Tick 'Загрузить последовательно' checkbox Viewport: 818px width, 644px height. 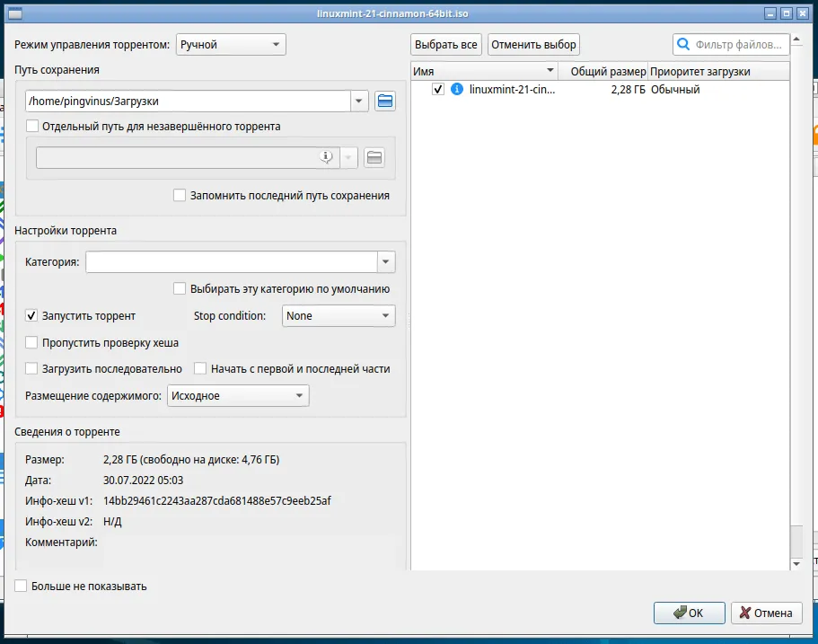pyautogui.click(x=31, y=368)
